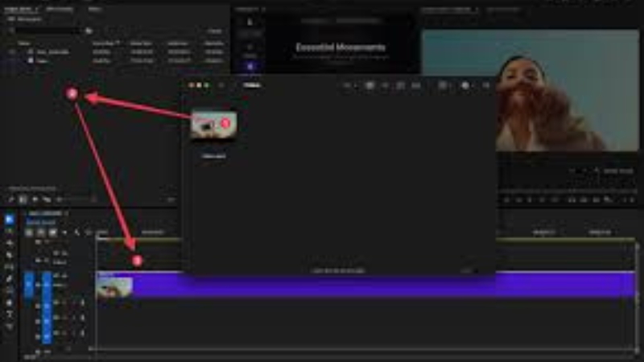Select the Pen tool in the tools panel
Screen dimensions: 644x362
[x=10, y=278]
